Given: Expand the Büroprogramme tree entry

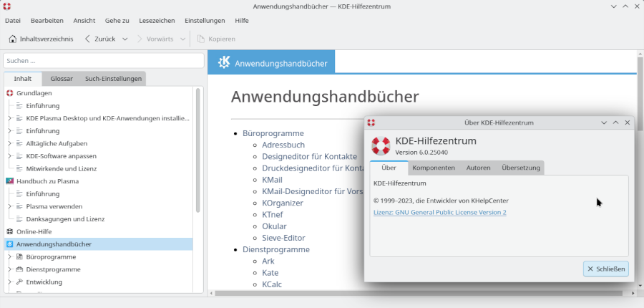Looking at the screenshot, I should pos(9,257).
